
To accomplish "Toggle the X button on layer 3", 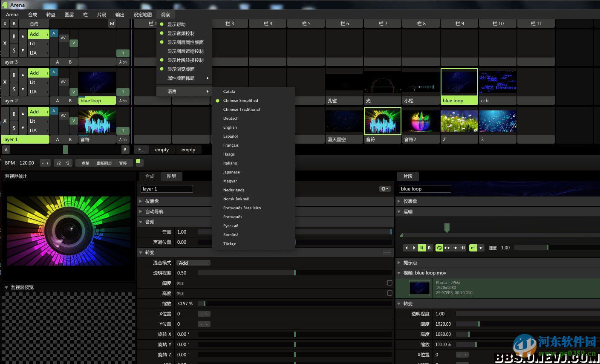I will [x=4, y=43].
